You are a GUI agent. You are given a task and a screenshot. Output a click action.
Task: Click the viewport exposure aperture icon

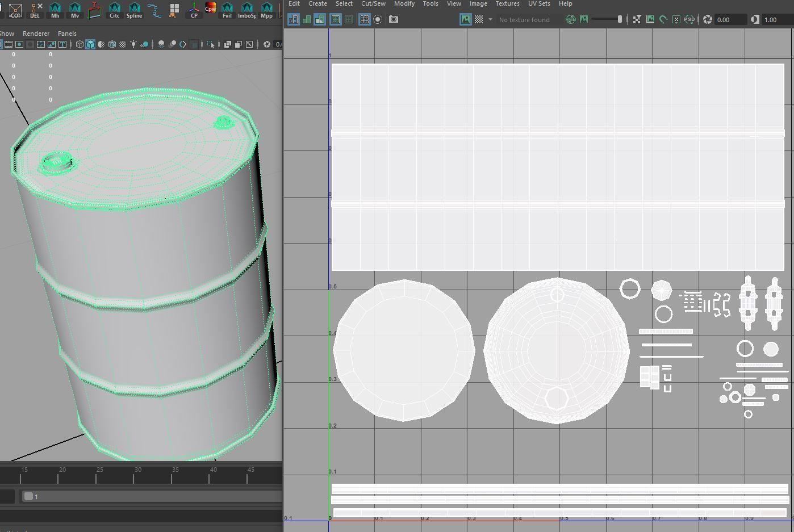(267, 44)
